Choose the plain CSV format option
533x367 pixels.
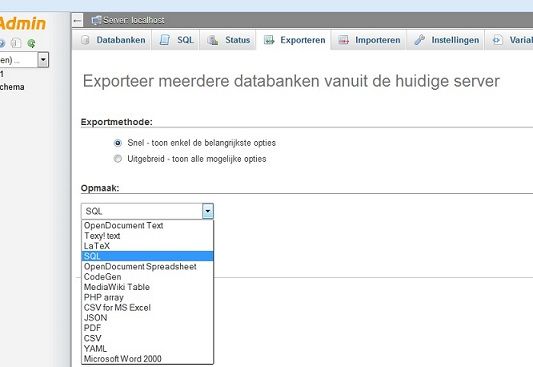(148, 338)
